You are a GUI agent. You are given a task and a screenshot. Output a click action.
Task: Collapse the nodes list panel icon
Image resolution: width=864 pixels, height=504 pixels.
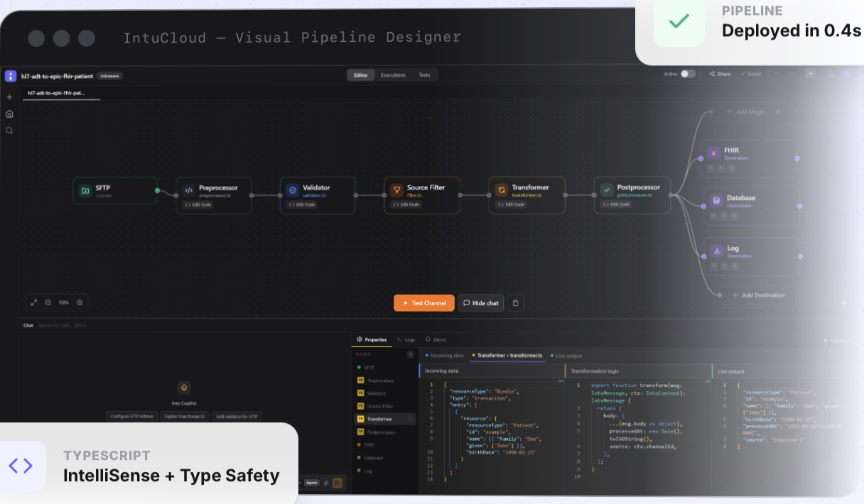pos(410,354)
